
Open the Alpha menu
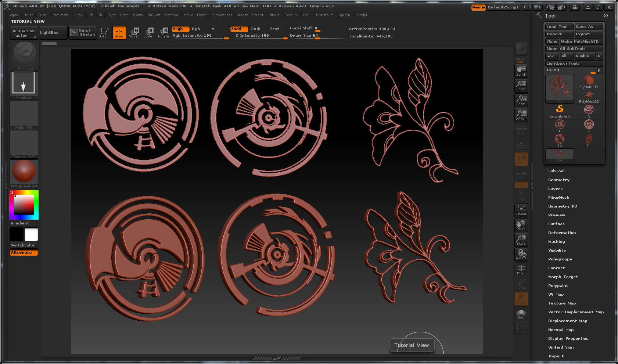click(14, 15)
